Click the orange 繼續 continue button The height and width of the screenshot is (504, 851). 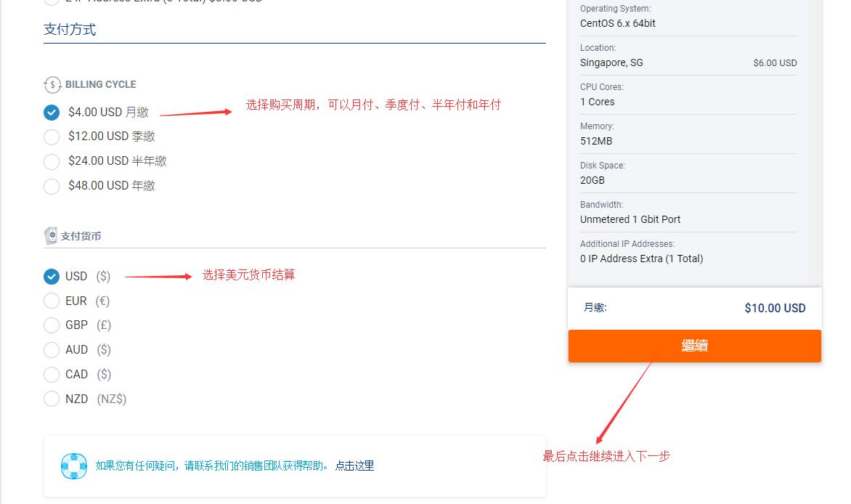694,346
